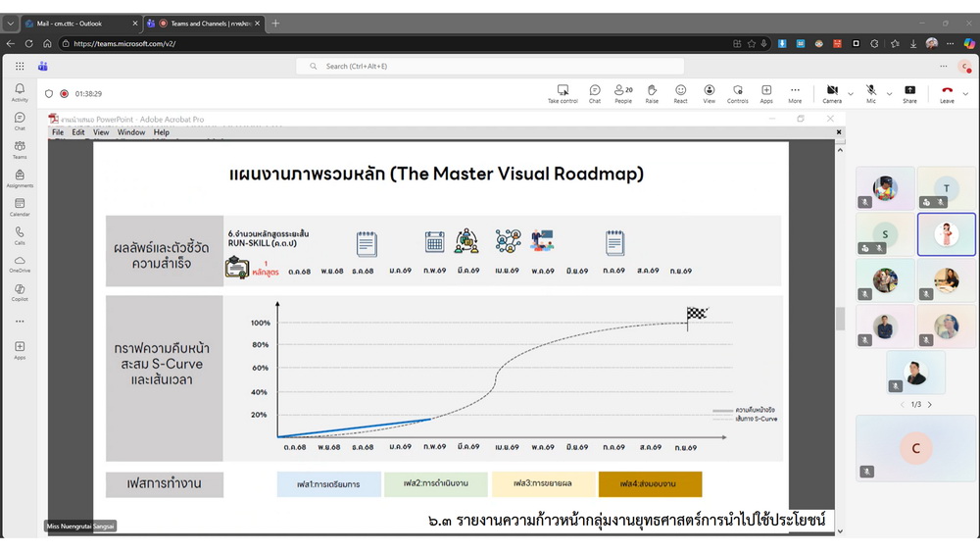
Task: Click the Take control button
Action: (x=563, y=93)
